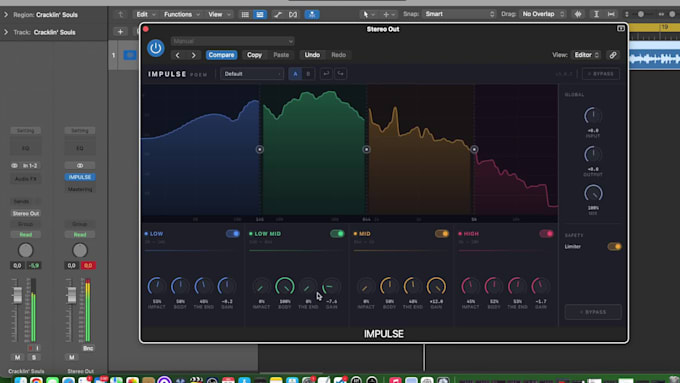
Task: Toggle the Flex view icon
Action: tap(293, 14)
